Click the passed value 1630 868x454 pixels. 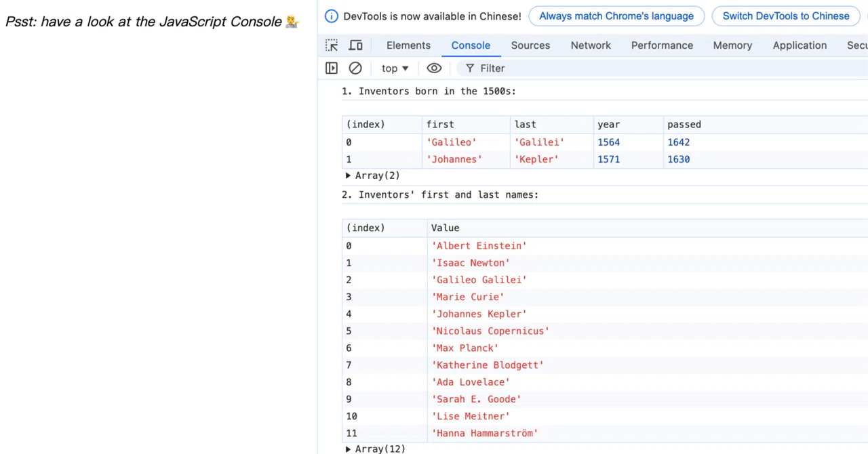678,159
